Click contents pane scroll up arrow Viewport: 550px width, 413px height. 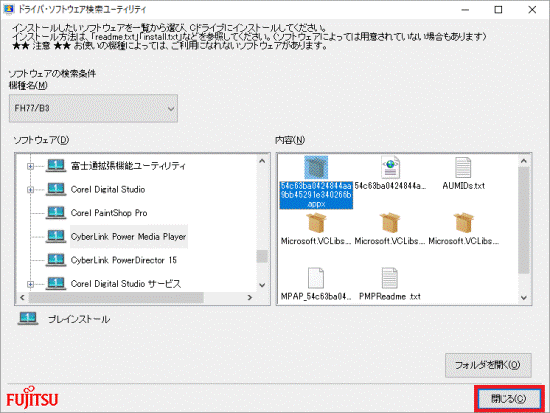click(x=524, y=161)
